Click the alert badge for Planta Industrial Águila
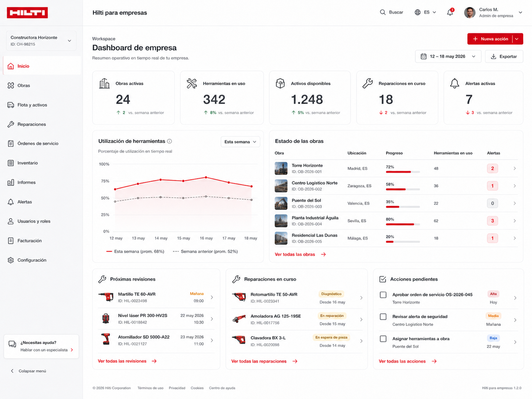 [x=492, y=221]
